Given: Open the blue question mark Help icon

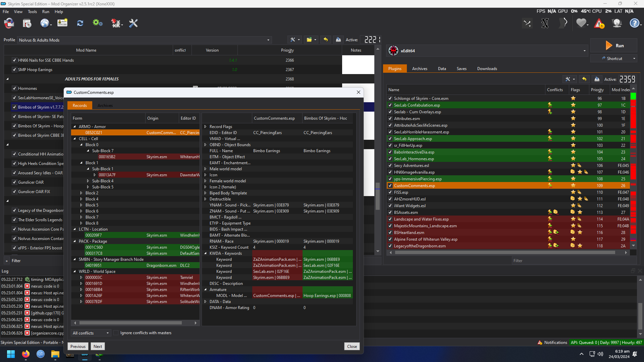Looking at the screenshot, I should [x=635, y=23].
